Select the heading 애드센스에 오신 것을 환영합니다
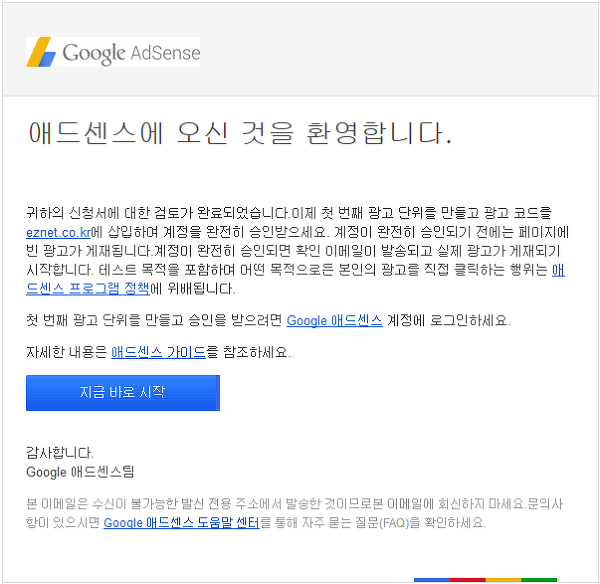This screenshot has height=584, width=600. (240, 133)
